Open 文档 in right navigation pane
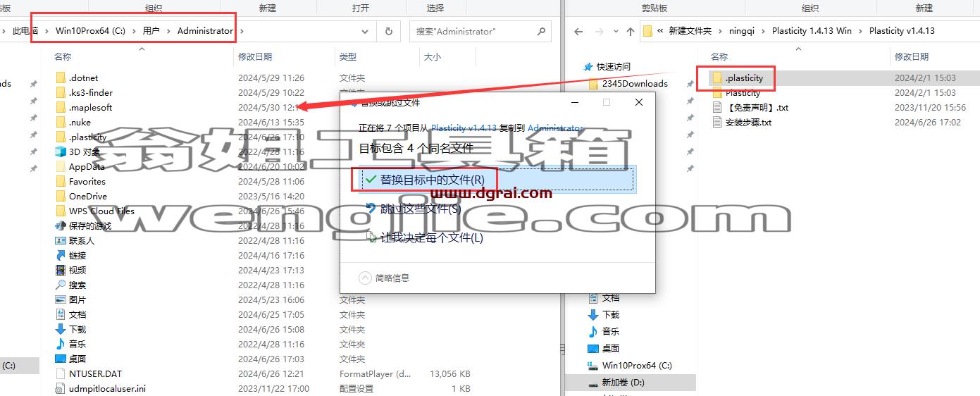980x396 pixels. pos(611,298)
